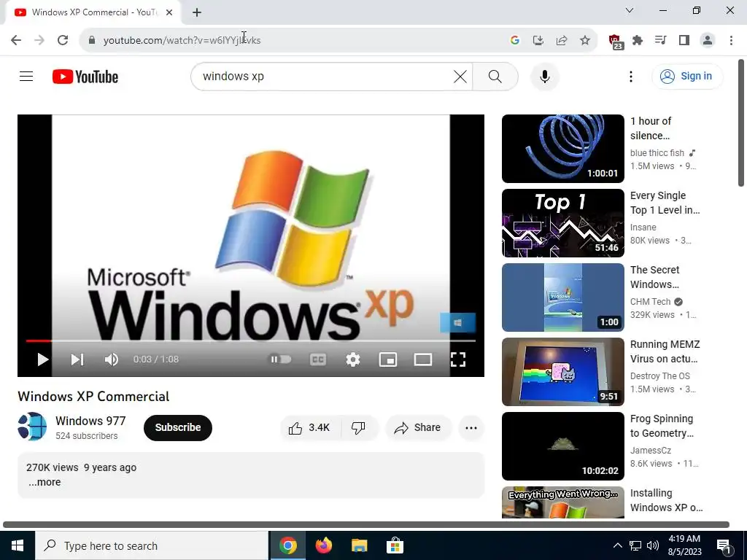747x560 pixels.
Task: Reload the YouTube page
Action: (x=63, y=40)
